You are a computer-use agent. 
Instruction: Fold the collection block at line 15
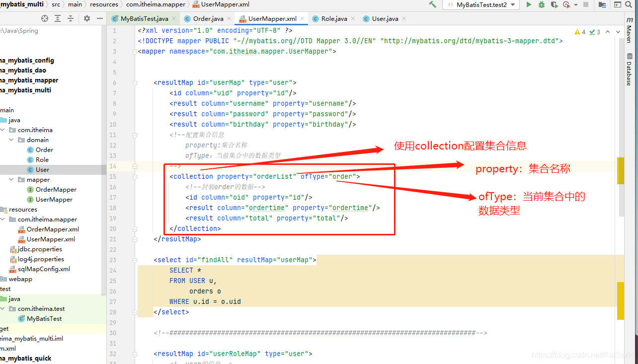click(134, 177)
